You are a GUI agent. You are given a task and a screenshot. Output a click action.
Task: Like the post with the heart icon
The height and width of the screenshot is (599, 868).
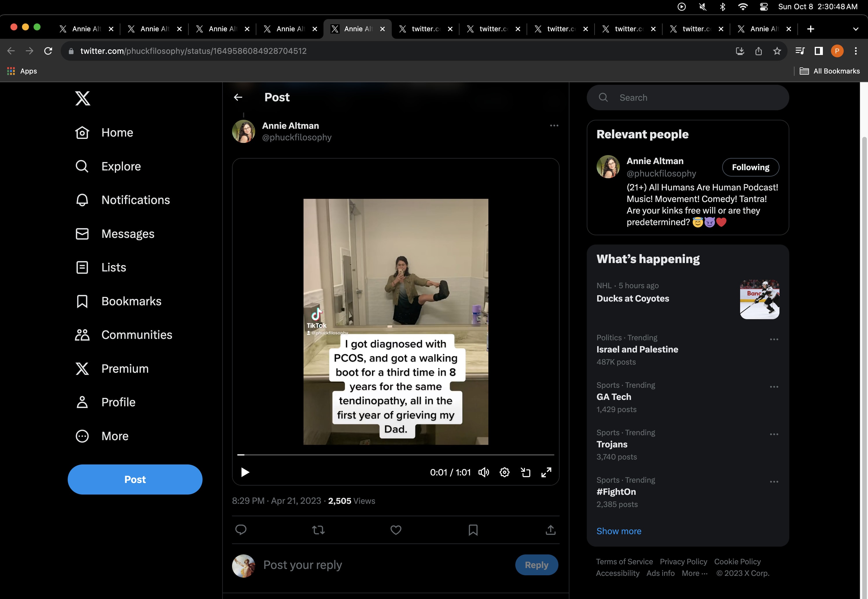pyautogui.click(x=396, y=530)
